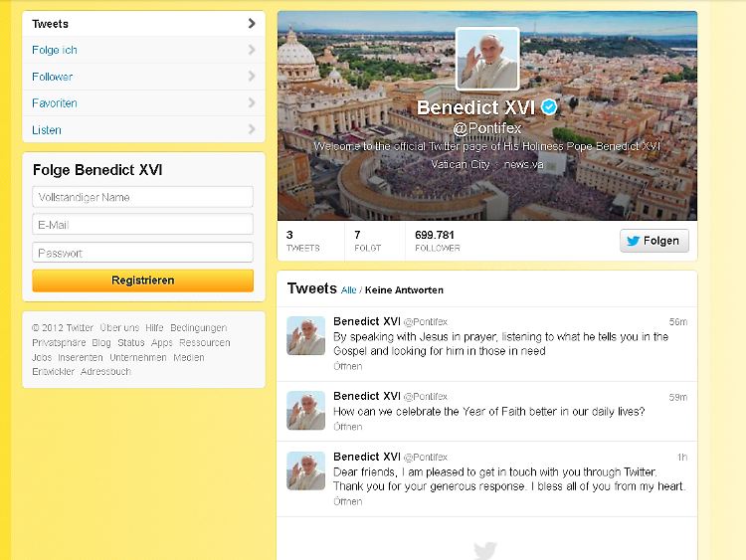
Task: Open the Listen sidebar item
Action: (x=143, y=129)
